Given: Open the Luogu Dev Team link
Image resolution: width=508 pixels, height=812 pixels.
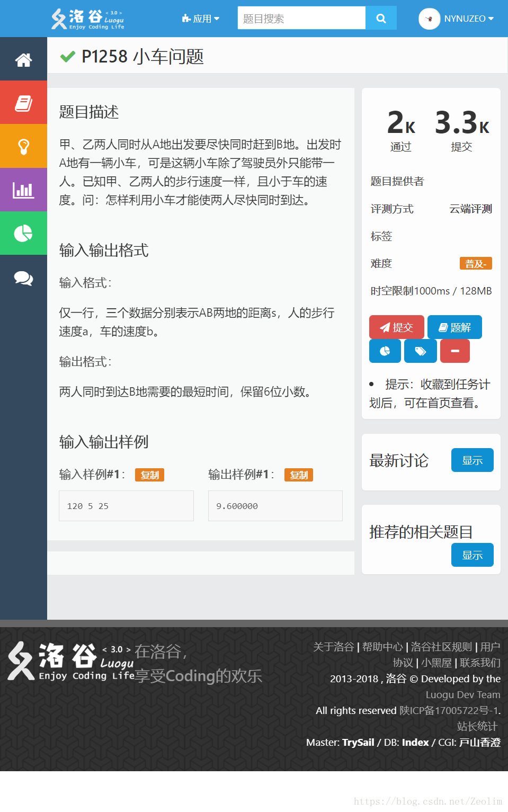Looking at the screenshot, I should (x=463, y=694).
